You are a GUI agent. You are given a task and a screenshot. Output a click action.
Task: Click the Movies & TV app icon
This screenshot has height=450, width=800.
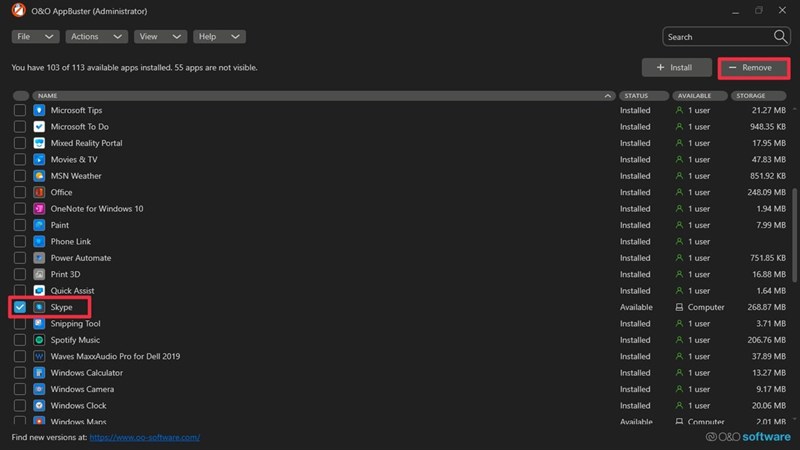click(x=39, y=159)
